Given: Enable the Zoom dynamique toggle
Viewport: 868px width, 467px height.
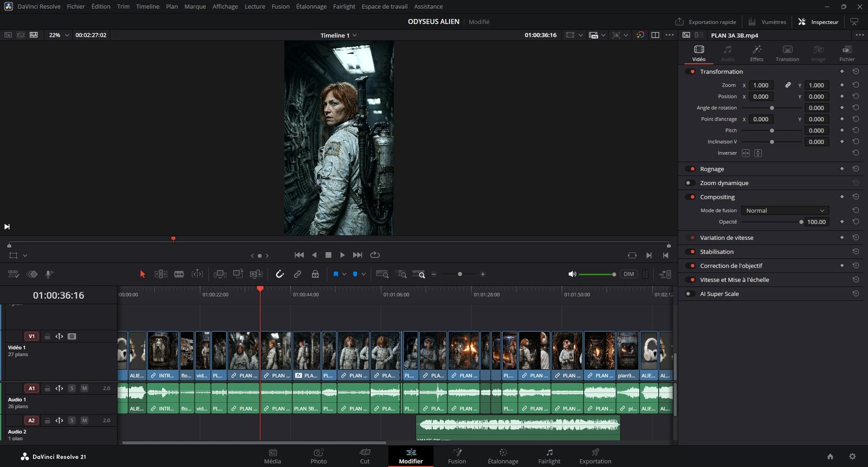Looking at the screenshot, I should 690,183.
